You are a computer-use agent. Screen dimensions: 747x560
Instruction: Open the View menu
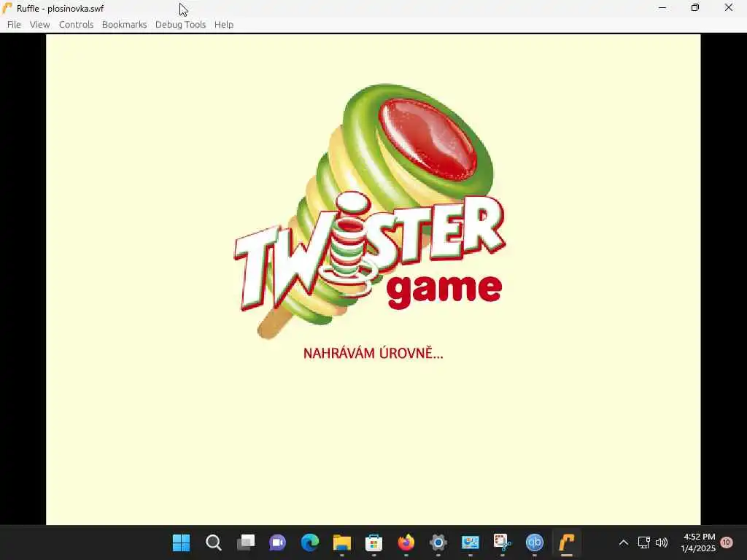coord(39,24)
